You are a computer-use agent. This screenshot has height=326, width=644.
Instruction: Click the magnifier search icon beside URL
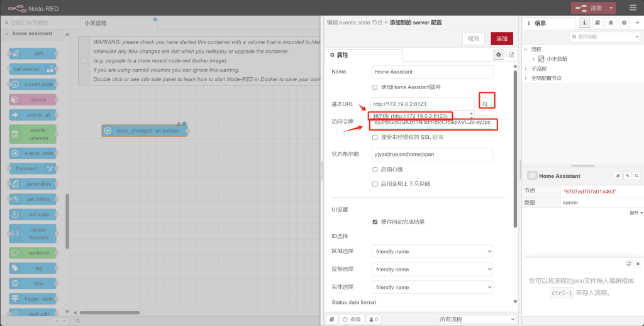click(485, 104)
